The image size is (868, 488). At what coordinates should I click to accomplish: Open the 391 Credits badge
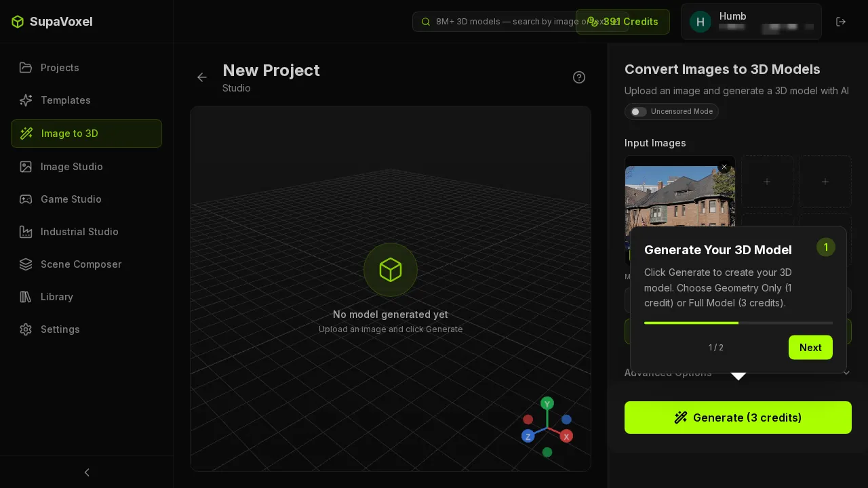[623, 22]
